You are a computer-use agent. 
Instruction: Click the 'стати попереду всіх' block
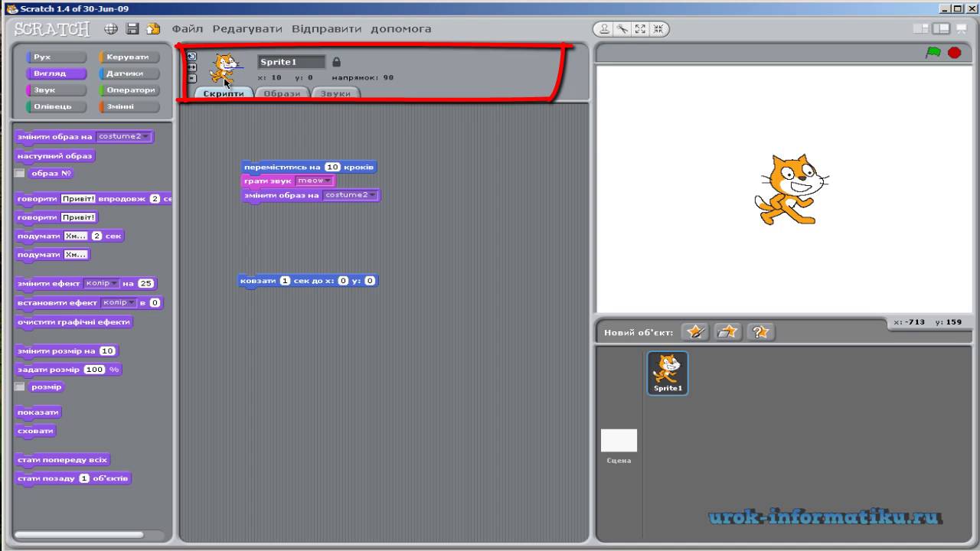point(63,460)
